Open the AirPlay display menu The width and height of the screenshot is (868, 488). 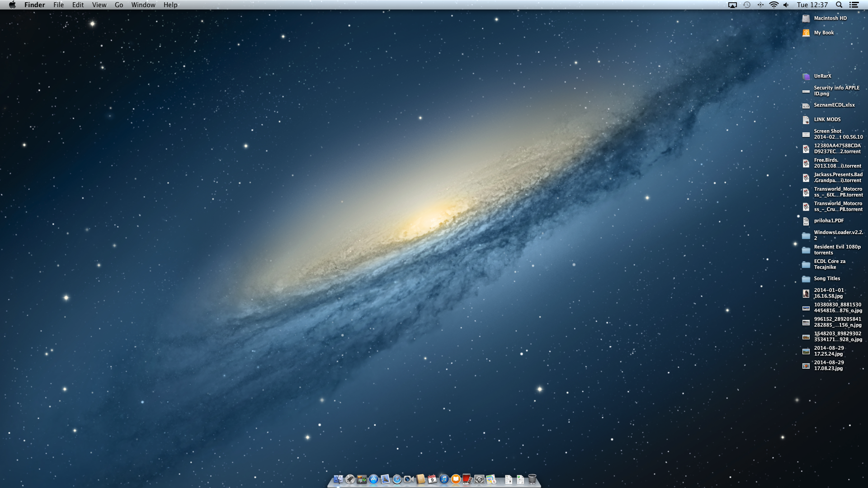(732, 5)
